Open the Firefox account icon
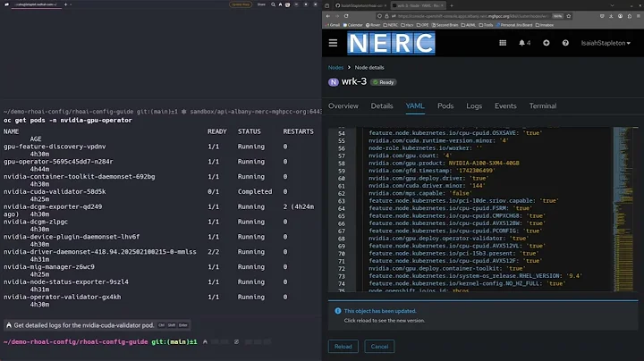This screenshot has height=361, width=644. pyautogui.click(x=620, y=16)
